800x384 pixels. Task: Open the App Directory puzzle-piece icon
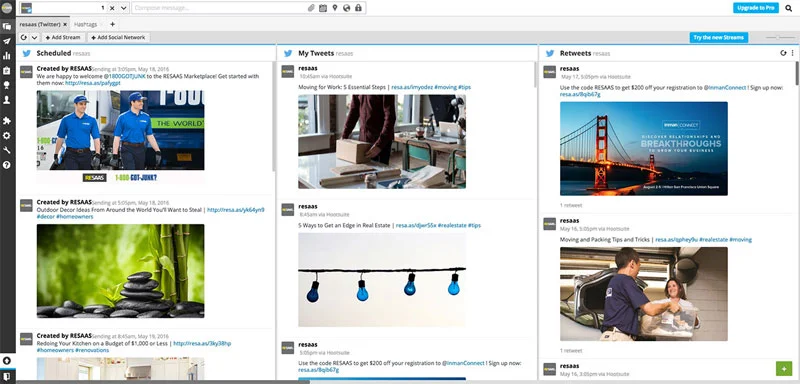pyautogui.click(x=7, y=121)
